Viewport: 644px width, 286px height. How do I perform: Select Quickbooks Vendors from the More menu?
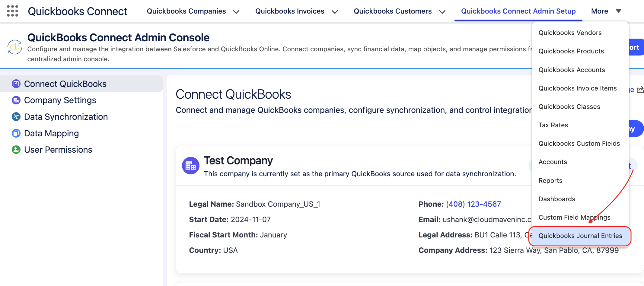(x=580, y=33)
